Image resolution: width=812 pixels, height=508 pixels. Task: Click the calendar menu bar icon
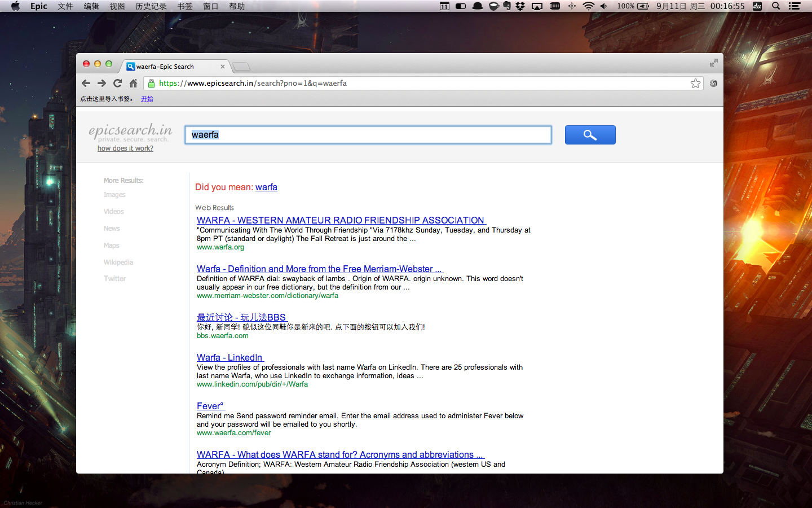[x=444, y=6]
